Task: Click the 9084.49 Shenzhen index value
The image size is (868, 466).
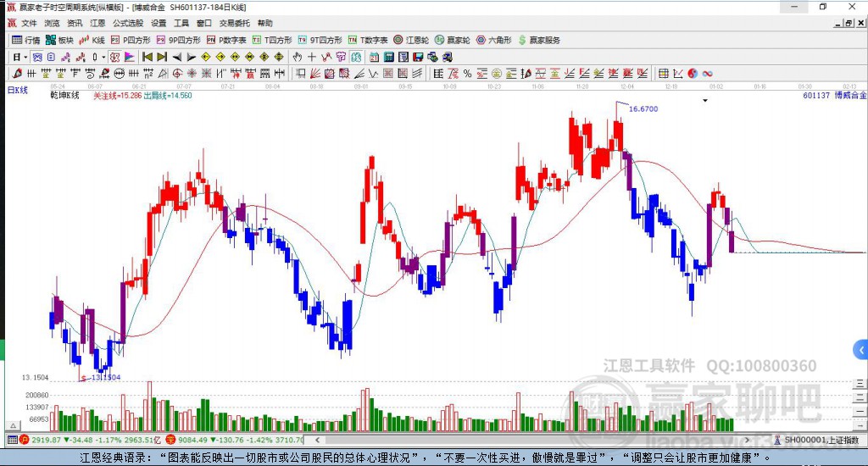Action: 192,440
